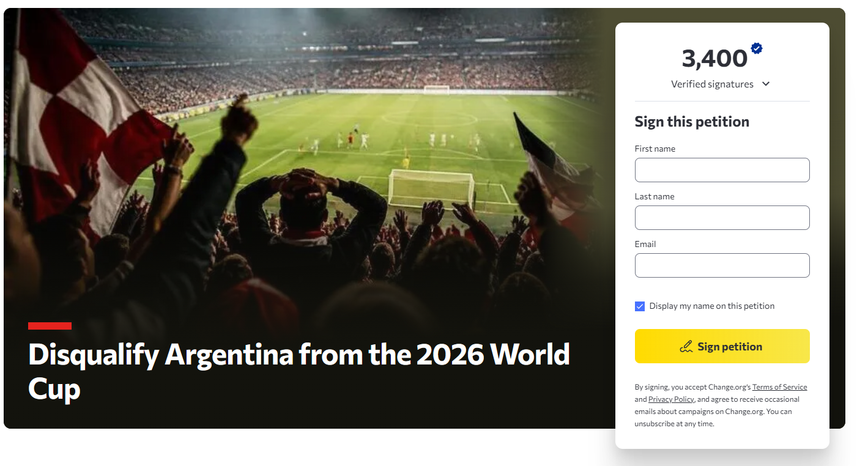Focus the Email text field

[722, 265]
